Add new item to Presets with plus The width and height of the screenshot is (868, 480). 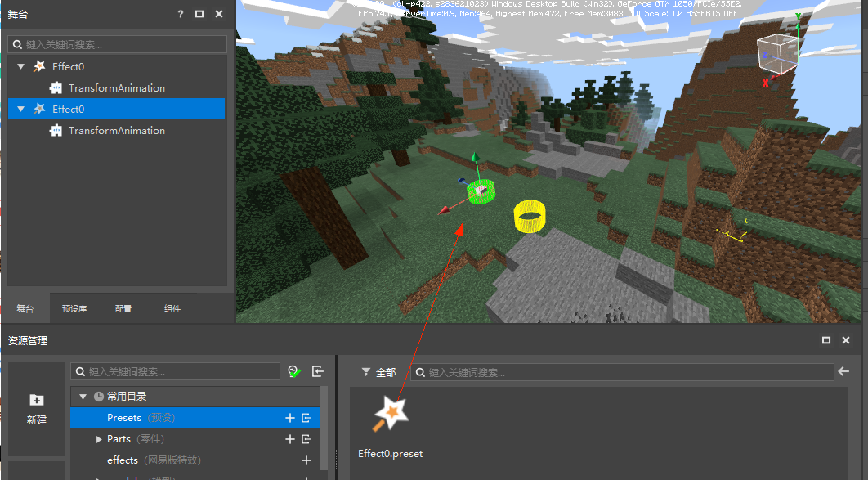pos(289,418)
